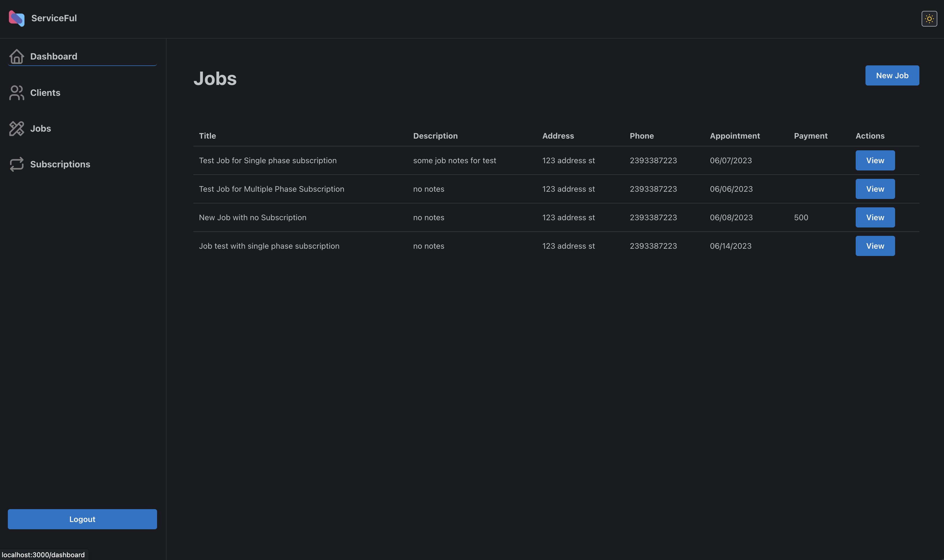Viewport: 944px width, 560px height.
Task: Click the Jobs tools icon
Action: point(16,129)
